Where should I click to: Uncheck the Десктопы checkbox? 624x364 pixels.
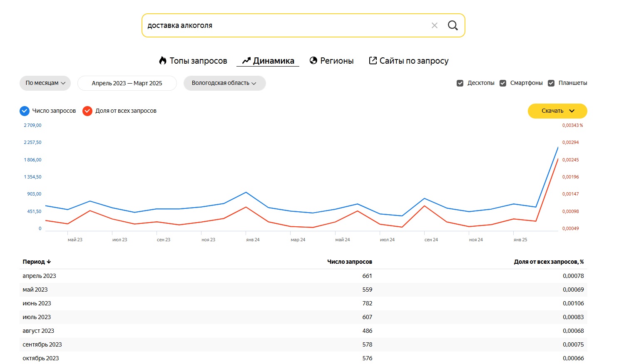click(x=460, y=83)
